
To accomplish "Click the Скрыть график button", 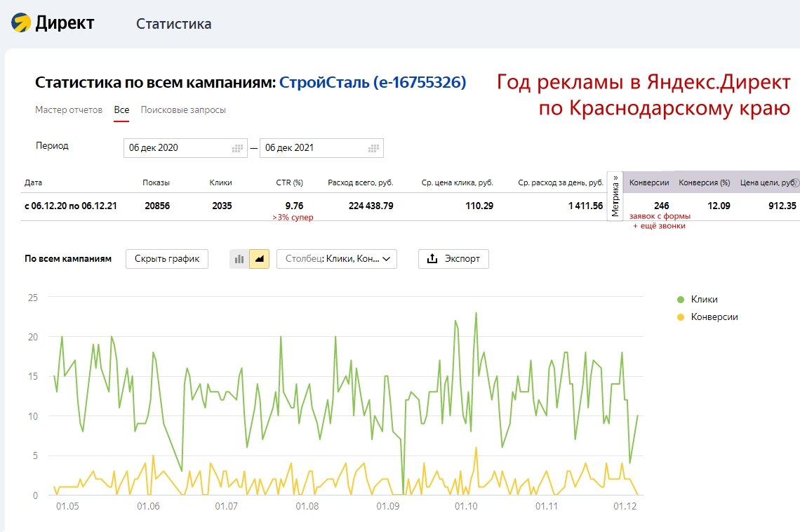I will 167,259.
